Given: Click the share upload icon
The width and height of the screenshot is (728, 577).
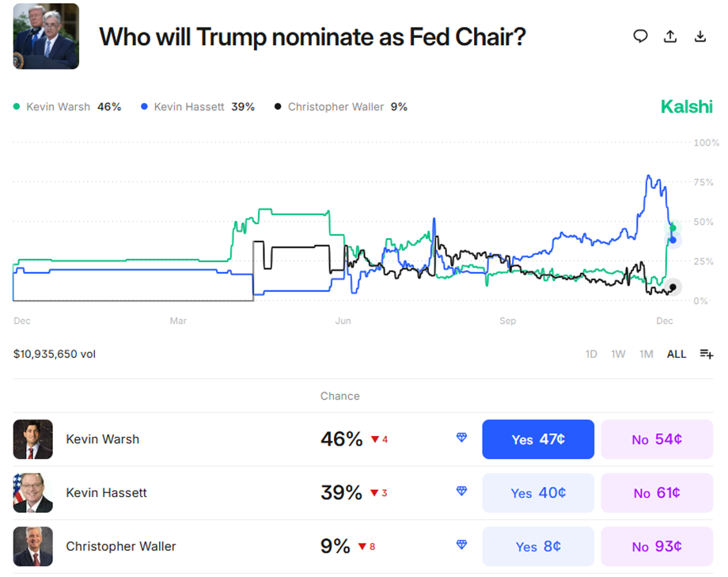Looking at the screenshot, I should tap(670, 36).
